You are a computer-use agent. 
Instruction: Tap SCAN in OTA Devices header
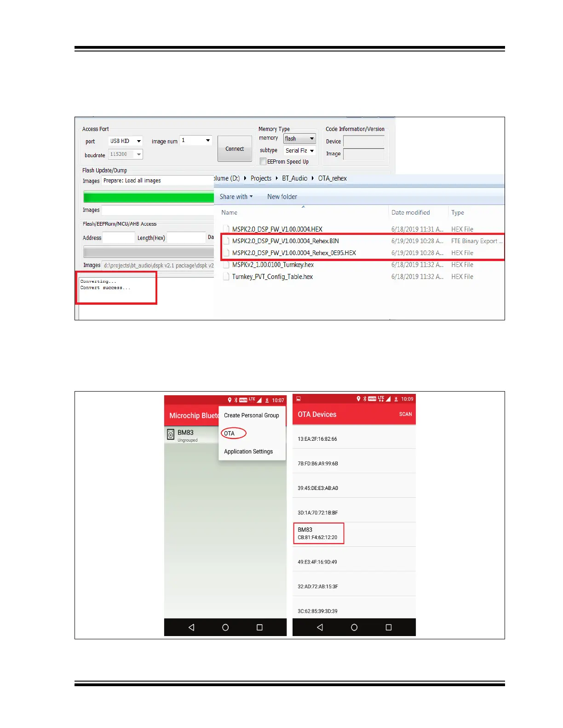point(405,414)
